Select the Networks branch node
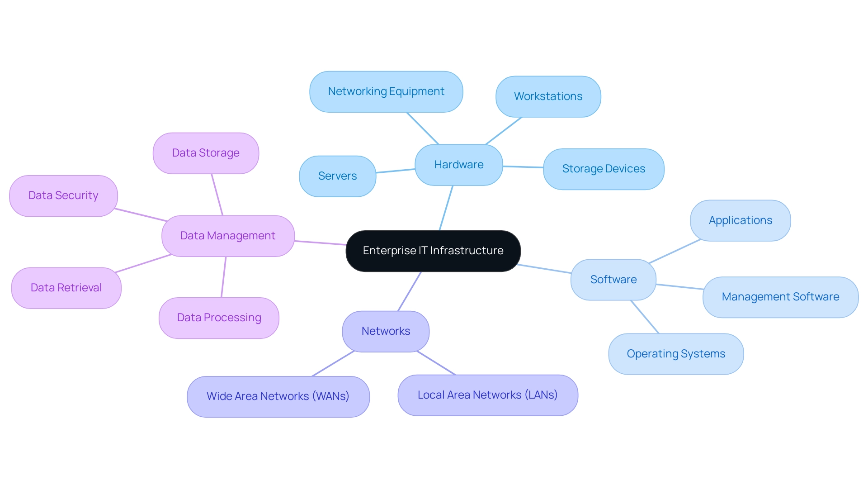868x490 pixels. 386,330
